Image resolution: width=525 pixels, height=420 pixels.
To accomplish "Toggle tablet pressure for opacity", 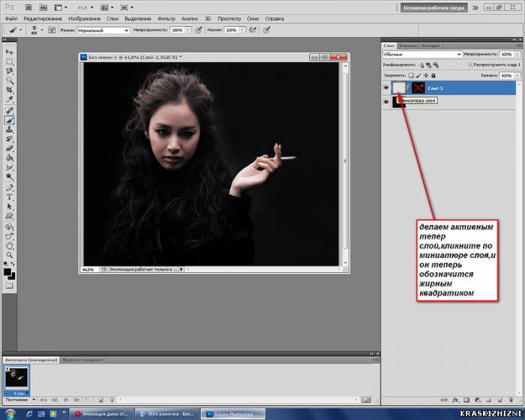I will pos(199,30).
